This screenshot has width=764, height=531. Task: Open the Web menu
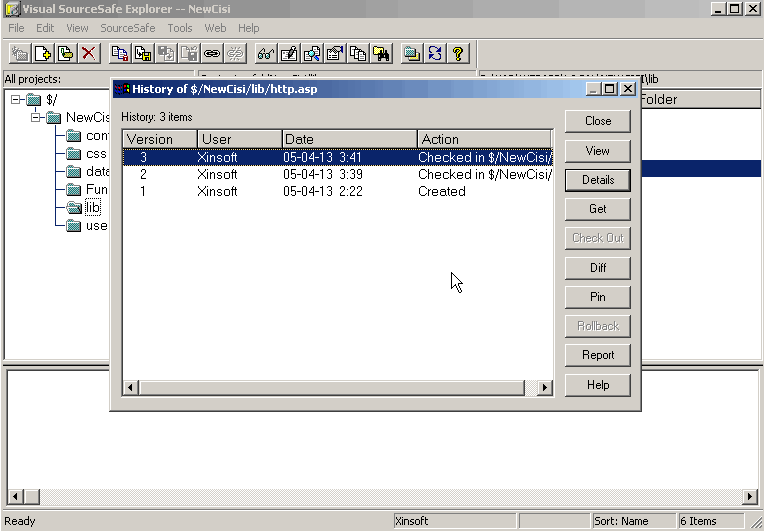[x=215, y=28]
